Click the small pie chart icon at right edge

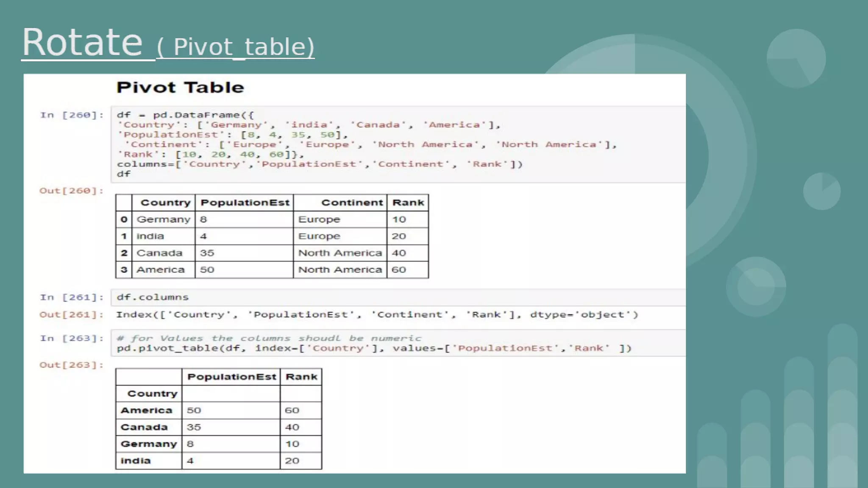822,191
